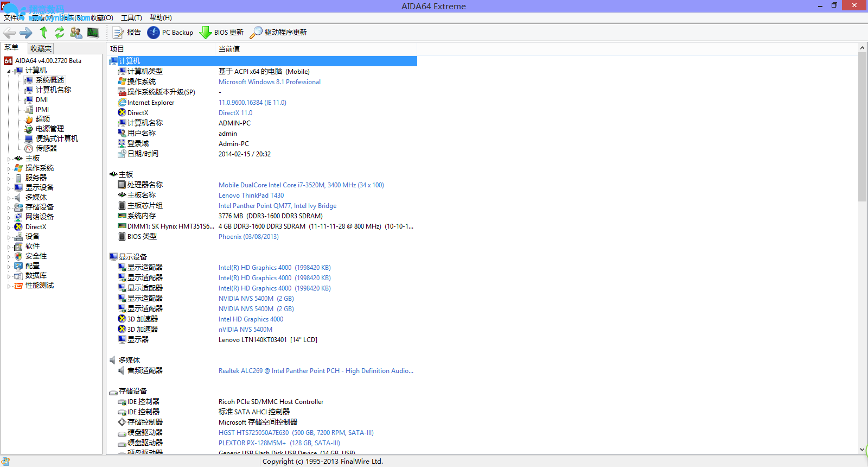Click status bar icon at bottom left
The image size is (868, 467).
tap(5, 462)
